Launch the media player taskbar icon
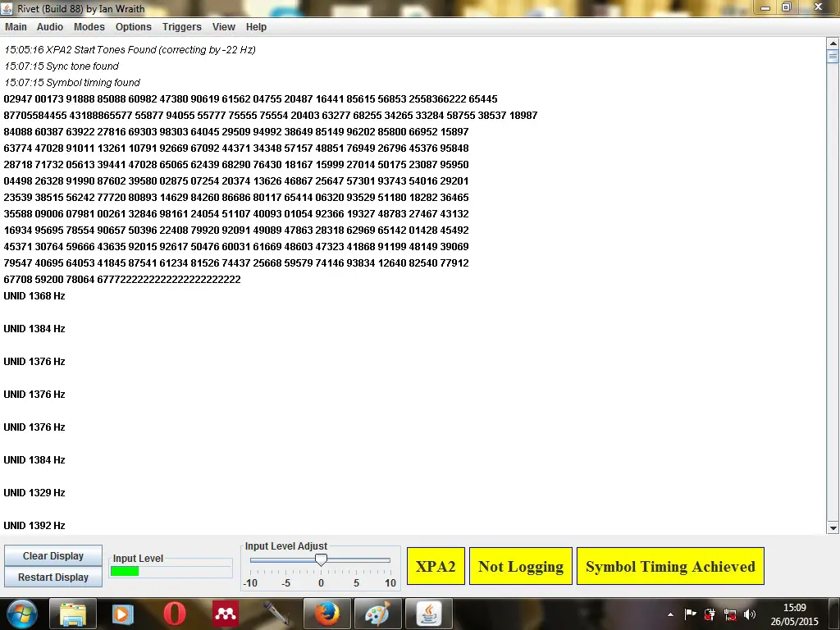 123,614
